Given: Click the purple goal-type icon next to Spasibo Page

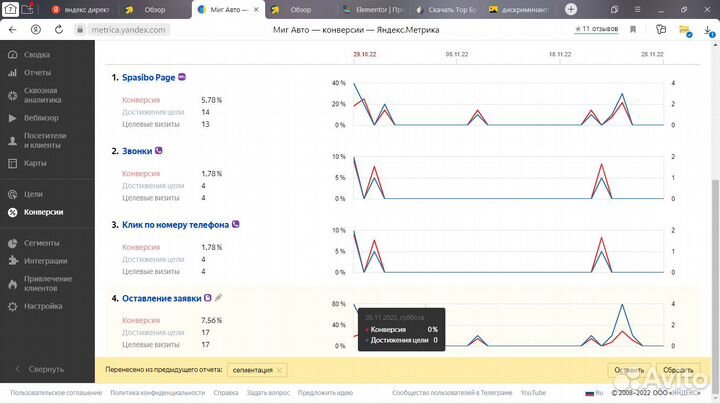Looking at the screenshot, I should pos(182,77).
